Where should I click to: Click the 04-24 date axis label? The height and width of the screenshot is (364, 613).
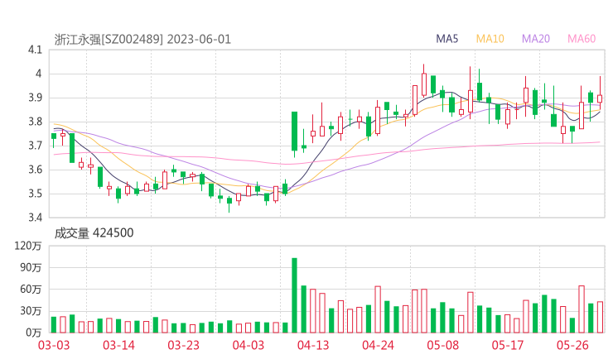tap(378, 345)
